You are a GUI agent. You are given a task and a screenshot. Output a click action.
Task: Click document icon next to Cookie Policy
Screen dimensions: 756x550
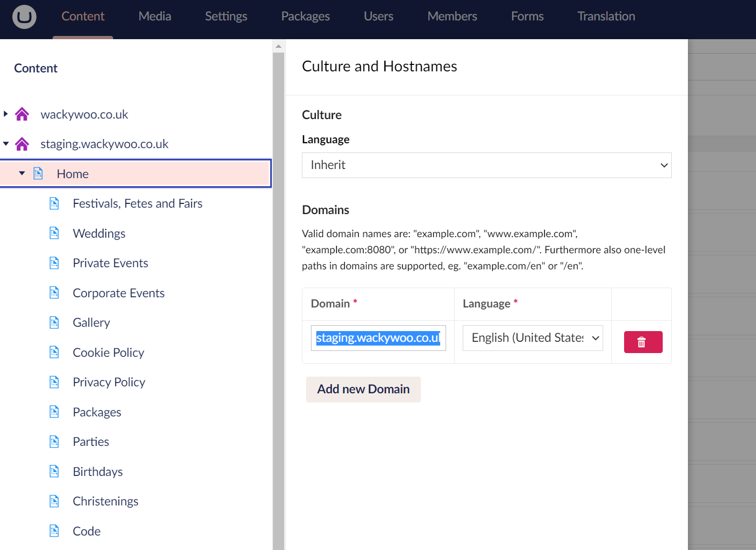pos(54,352)
